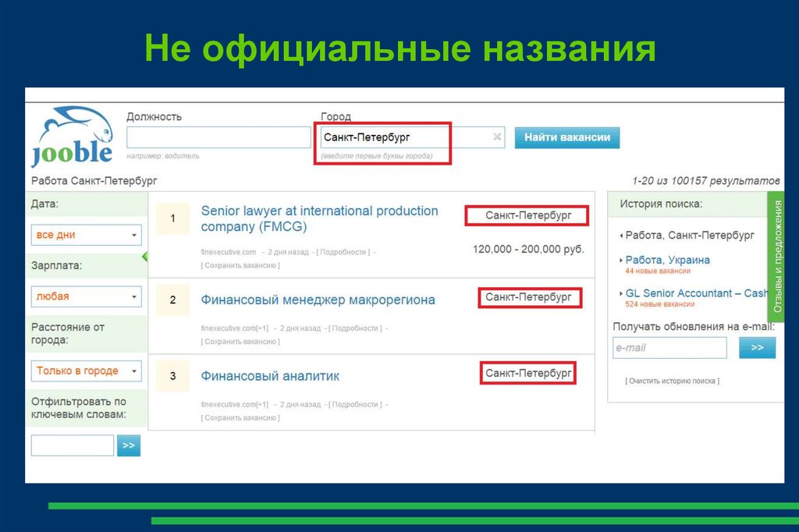Open the 'все дни' date dropdown
Image resolution: width=799 pixels, height=532 pixels.
86,235
